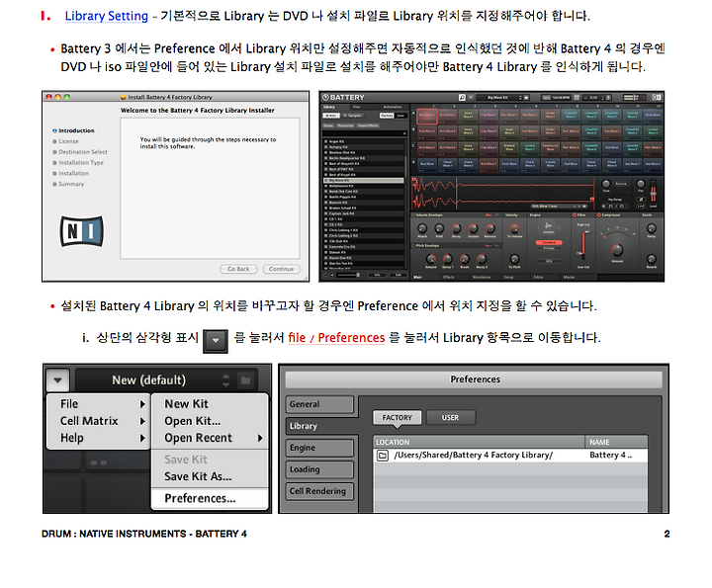Click the Hold knob in Volume Envelope
Viewport: 712px width, 588px height.
coord(439,228)
